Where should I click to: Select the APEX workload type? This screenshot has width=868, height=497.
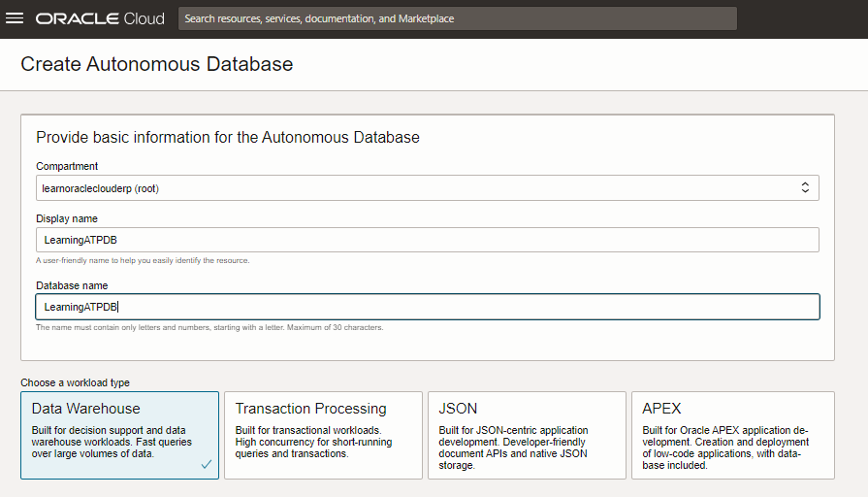(733, 436)
